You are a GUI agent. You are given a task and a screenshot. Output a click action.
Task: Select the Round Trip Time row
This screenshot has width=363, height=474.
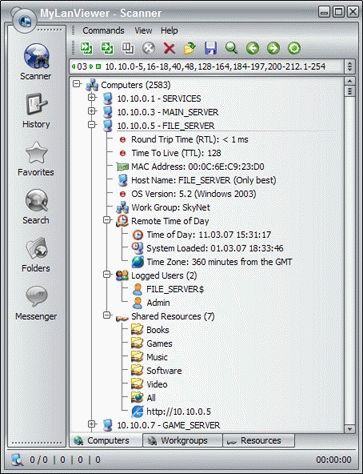pos(190,140)
